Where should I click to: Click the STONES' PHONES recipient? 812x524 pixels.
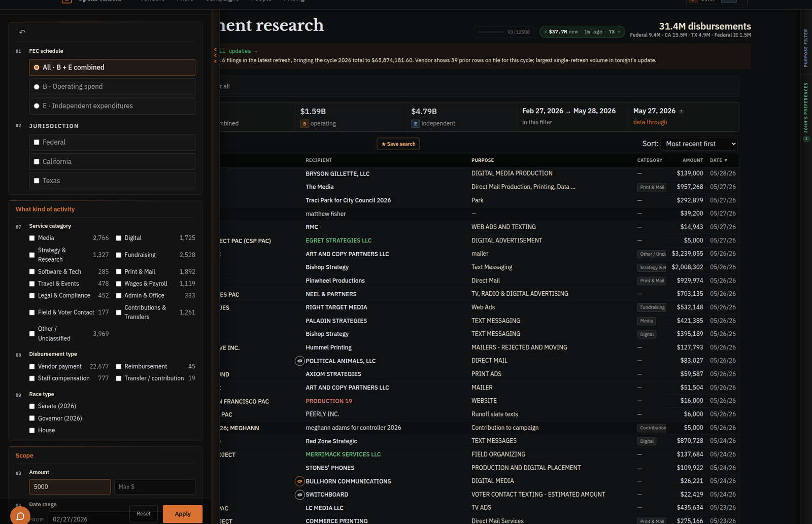point(330,468)
